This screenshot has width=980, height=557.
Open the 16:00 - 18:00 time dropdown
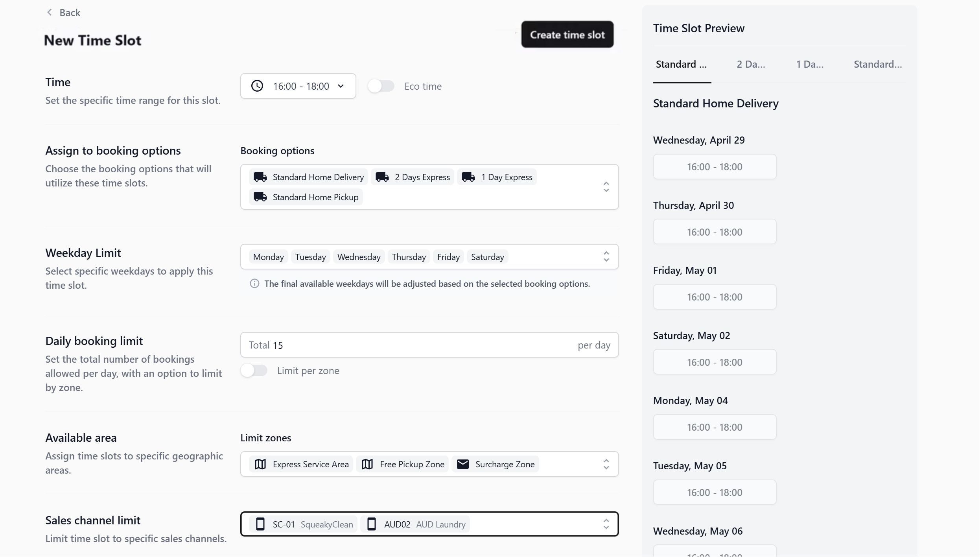pos(298,86)
